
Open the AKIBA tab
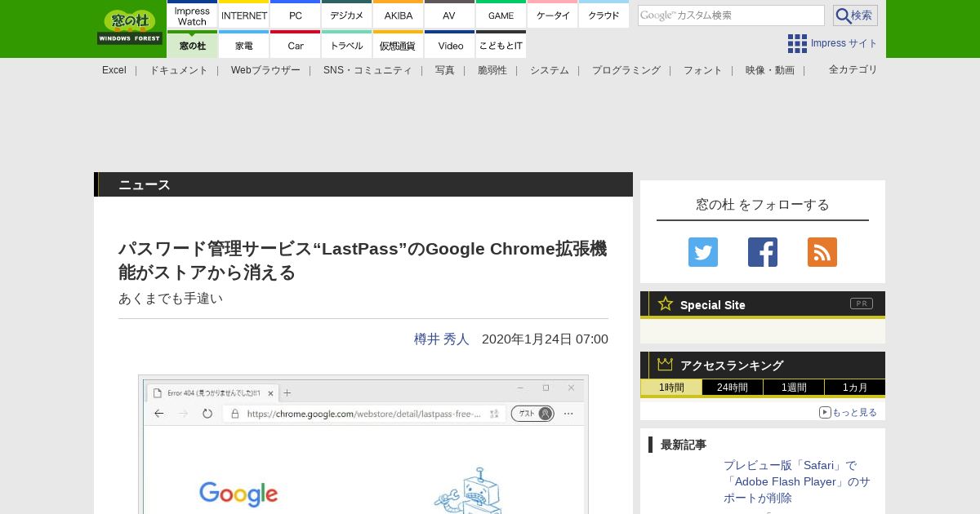pos(398,16)
